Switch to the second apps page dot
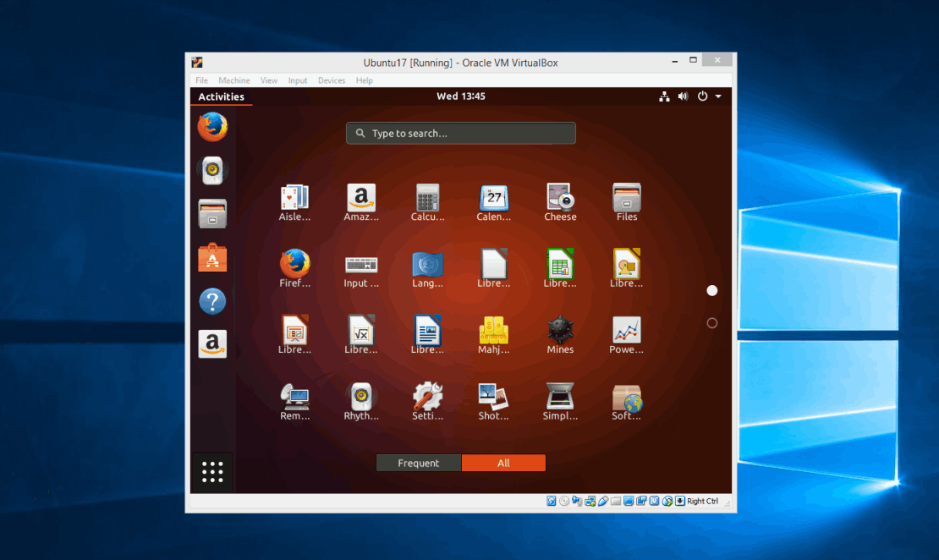The width and height of the screenshot is (939, 560). click(x=712, y=323)
